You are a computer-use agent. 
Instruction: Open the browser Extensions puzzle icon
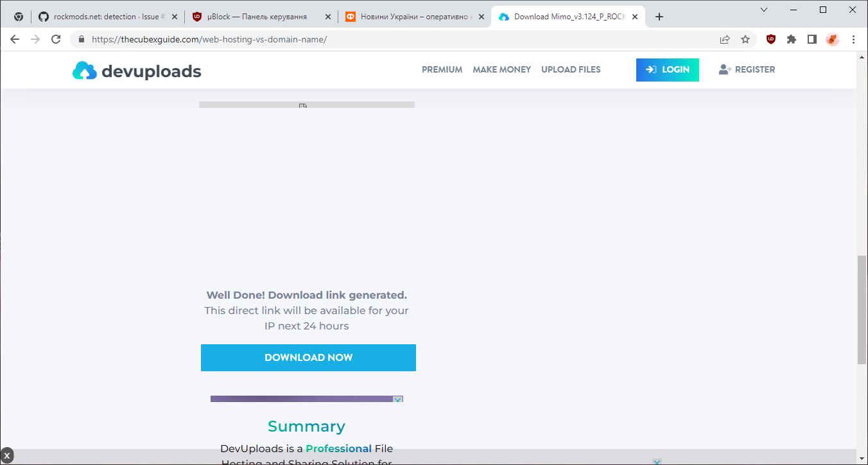[x=791, y=39]
